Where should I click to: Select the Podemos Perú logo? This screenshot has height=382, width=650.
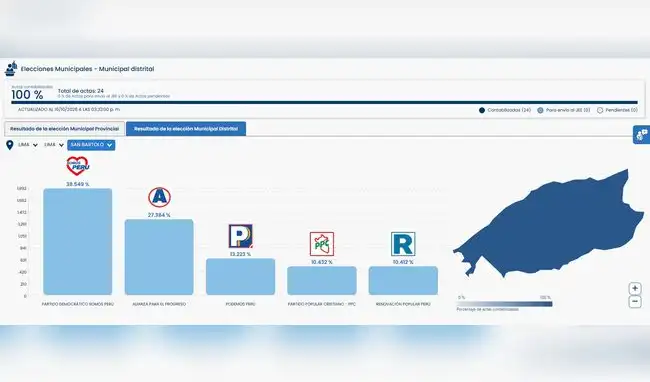pyautogui.click(x=240, y=236)
